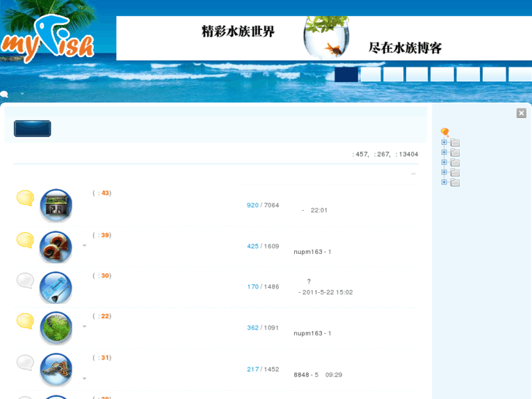Click the yellow bubble beside the aquarium tank forum
Screen dimensions: 532x399
[x=26, y=198]
